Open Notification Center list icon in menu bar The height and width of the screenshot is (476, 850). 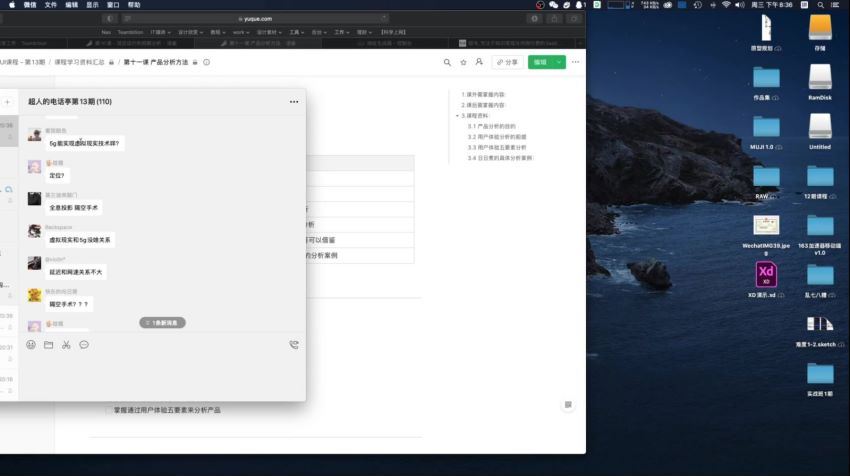point(835,5)
